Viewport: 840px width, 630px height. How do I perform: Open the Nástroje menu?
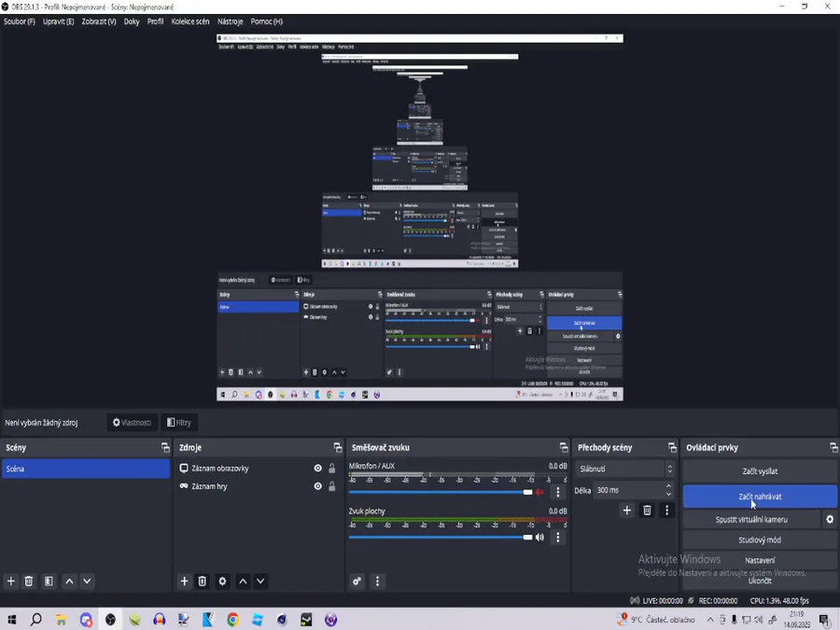point(230,21)
